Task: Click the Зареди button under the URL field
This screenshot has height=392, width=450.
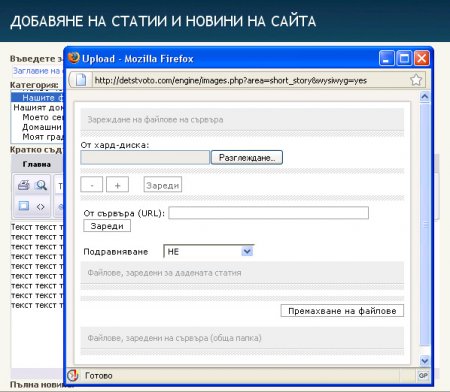Action: pyautogui.click(x=107, y=226)
